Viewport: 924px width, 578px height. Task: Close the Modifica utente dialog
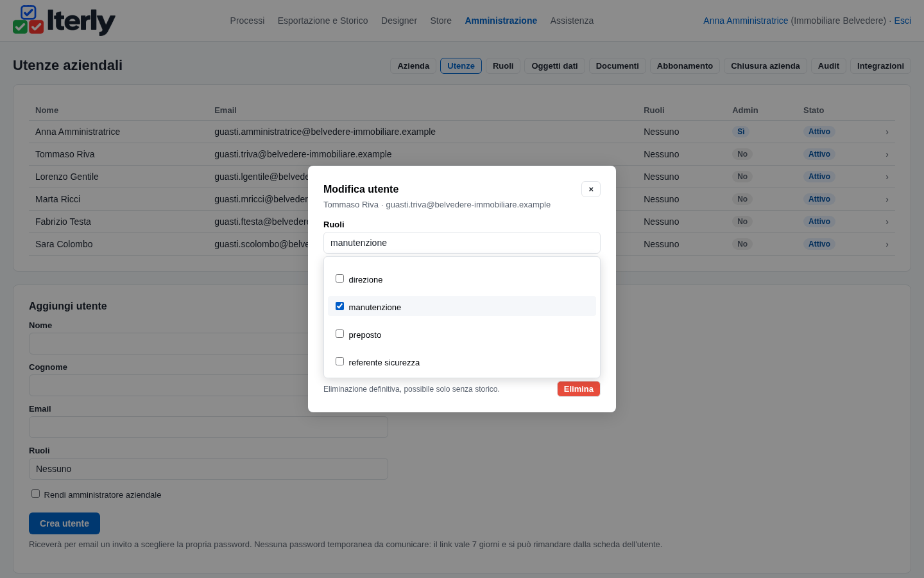click(591, 189)
